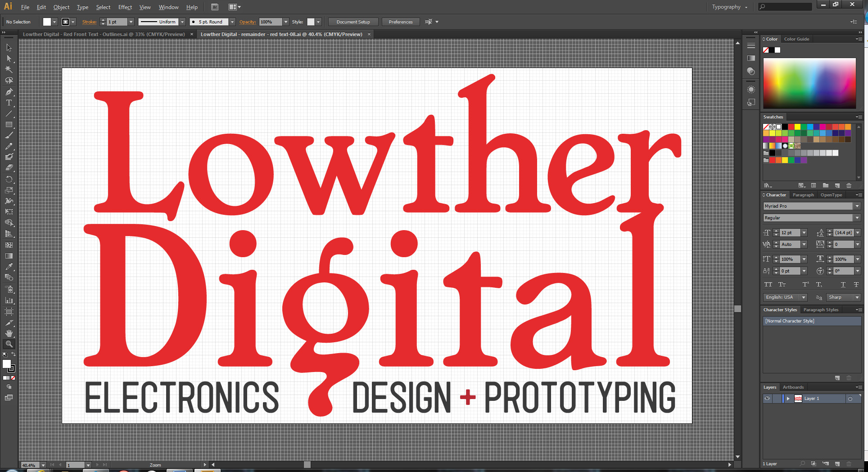868x472 pixels.
Task: Click the Opacity label link
Action: pos(248,22)
